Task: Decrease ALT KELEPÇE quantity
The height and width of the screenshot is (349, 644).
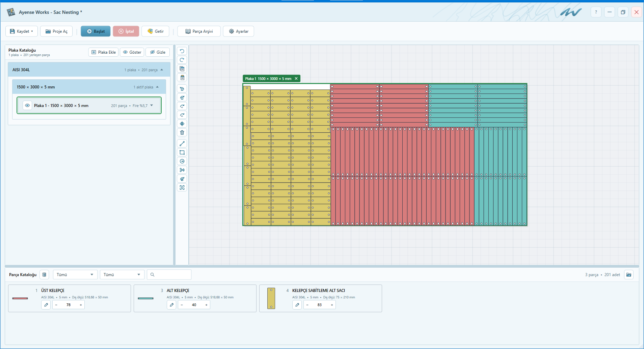Action: 182,305
